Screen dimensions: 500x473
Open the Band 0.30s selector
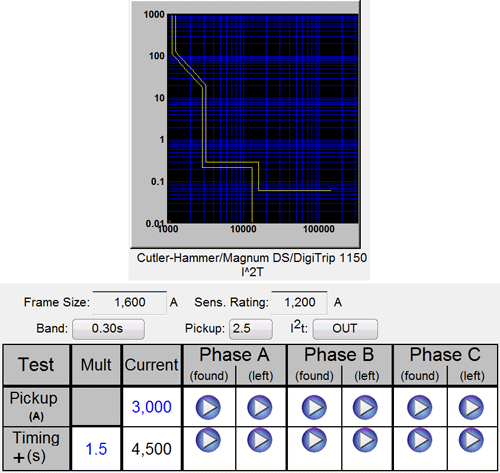point(108,329)
